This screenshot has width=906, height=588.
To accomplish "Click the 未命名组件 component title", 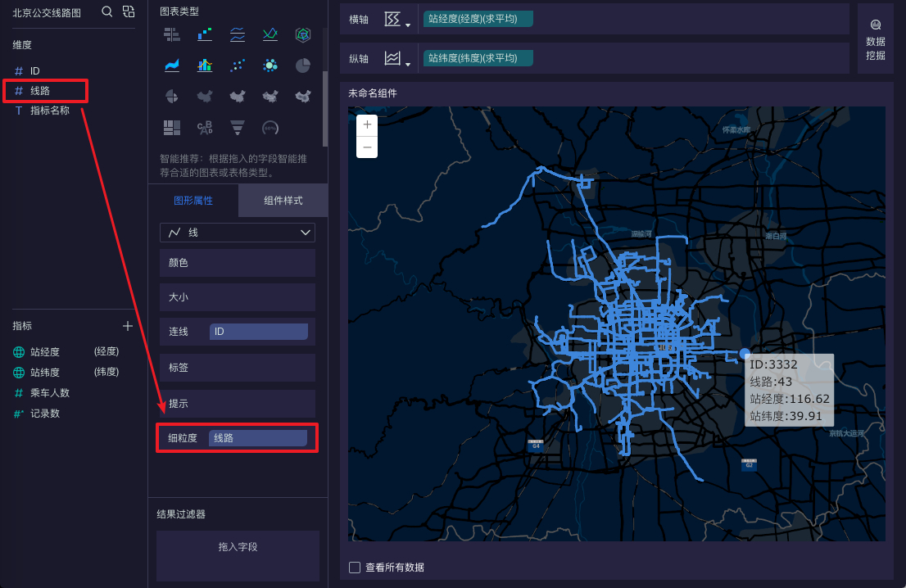I will click(x=372, y=93).
